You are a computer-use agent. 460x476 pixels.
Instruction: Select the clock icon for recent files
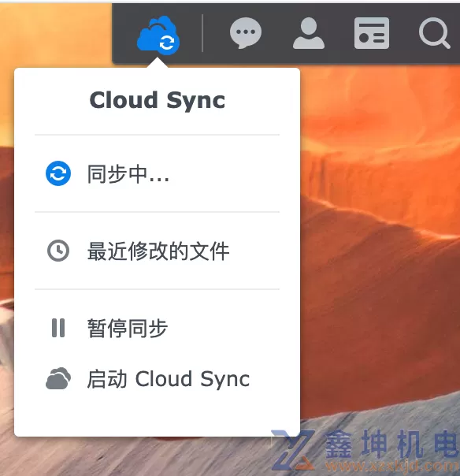[58, 251]
